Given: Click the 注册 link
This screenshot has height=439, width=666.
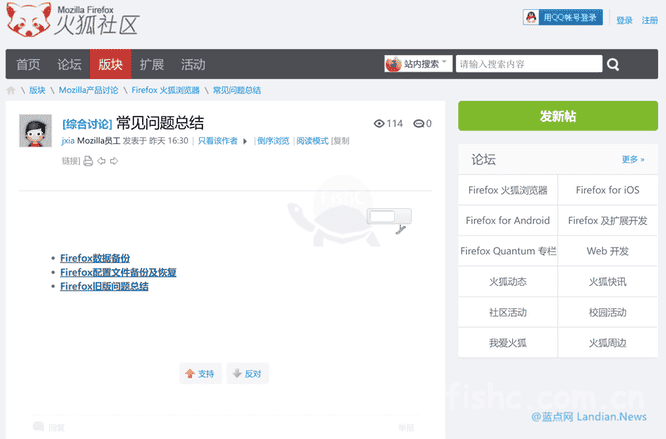Looking at the screenshot, I should coord(649,20).
